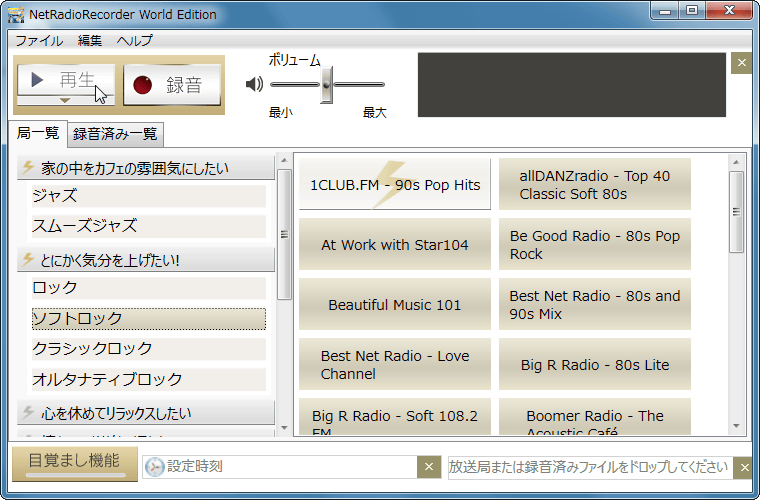Viewport: 760px width, 500px height.
Task: Click the station list scroll up arrow
Action: [736, 162]
